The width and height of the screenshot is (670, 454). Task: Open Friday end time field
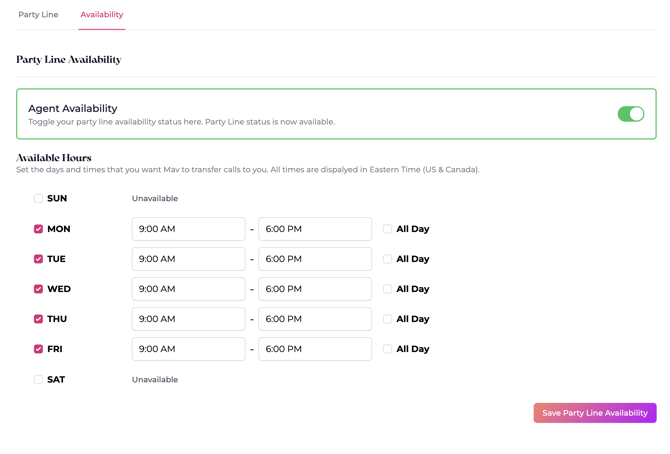(x=314, y=349)
